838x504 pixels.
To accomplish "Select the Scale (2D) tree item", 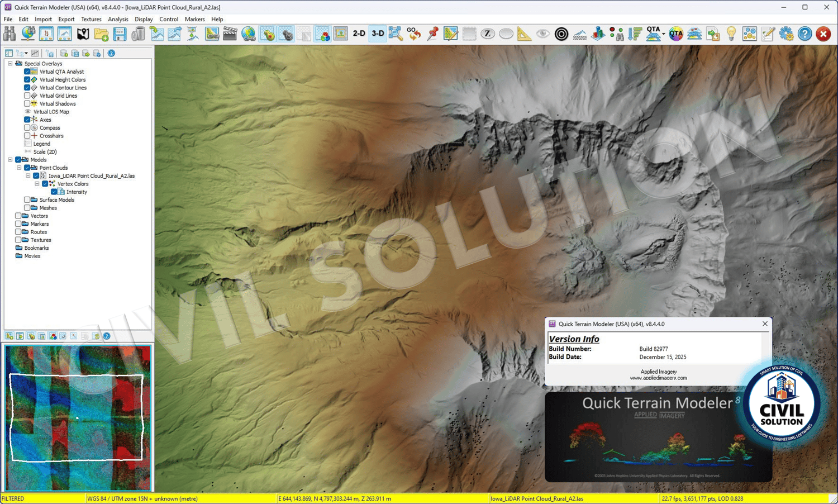I will pos(45,152).
